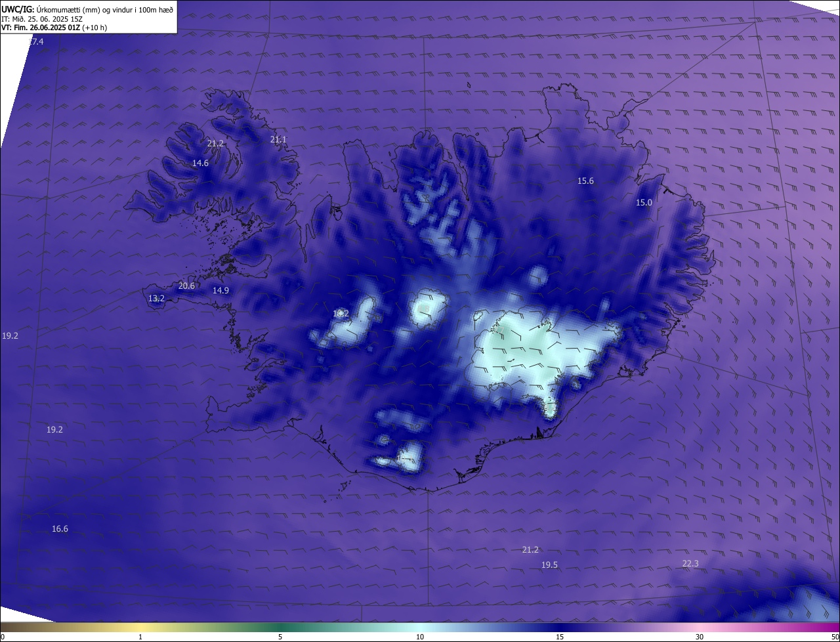Select the 14.9 value label
The height and width of the screenshot is (642, 840).
click(220, 291)
